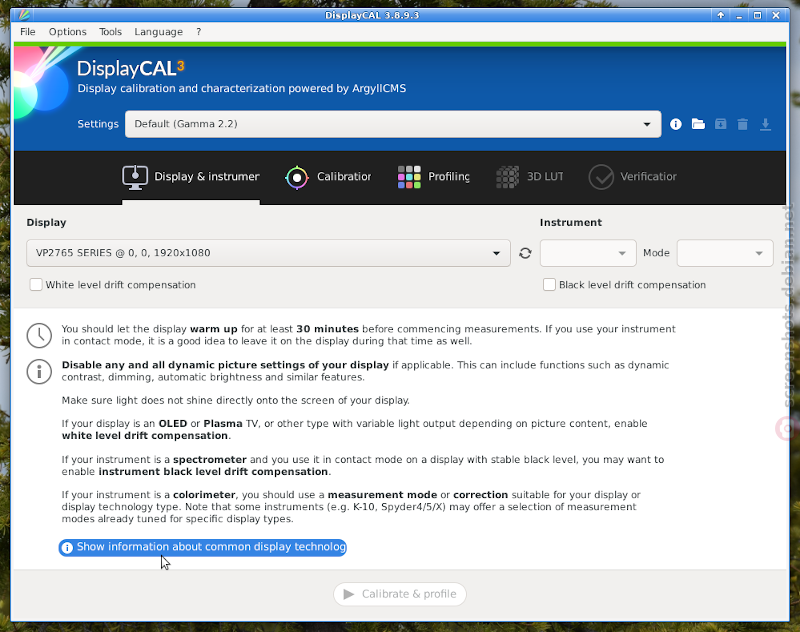This screenshot has width=800, height=632.
Task: Click the 3D LUT cube icon
Action: pyautogui.click(x=508, y=177)
